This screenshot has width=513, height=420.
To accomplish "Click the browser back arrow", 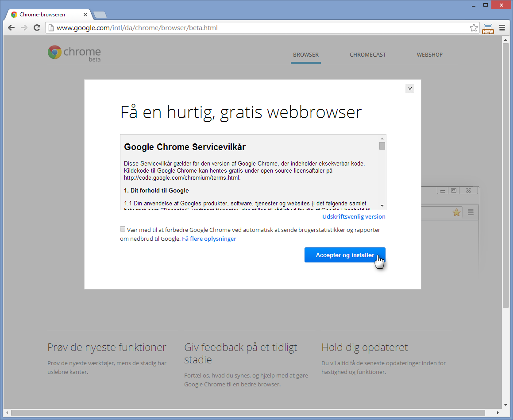I will (x=12, y=28).
